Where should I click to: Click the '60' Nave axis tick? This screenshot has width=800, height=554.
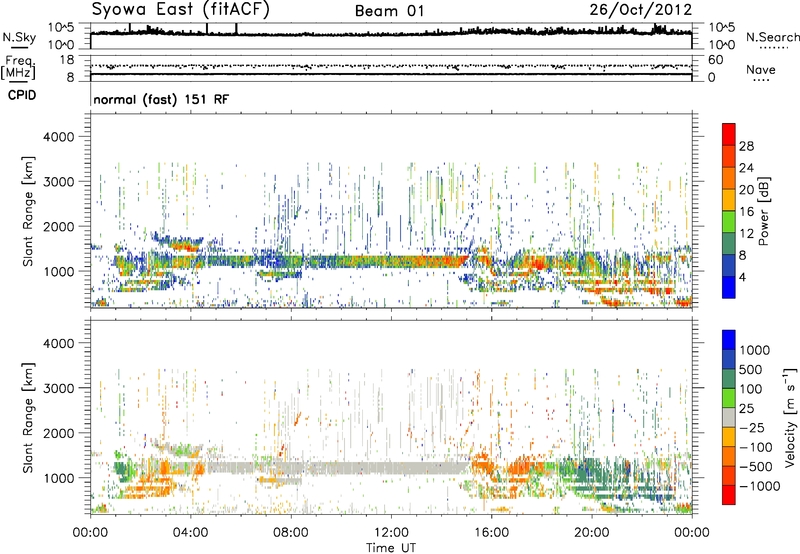pos(715,60)
